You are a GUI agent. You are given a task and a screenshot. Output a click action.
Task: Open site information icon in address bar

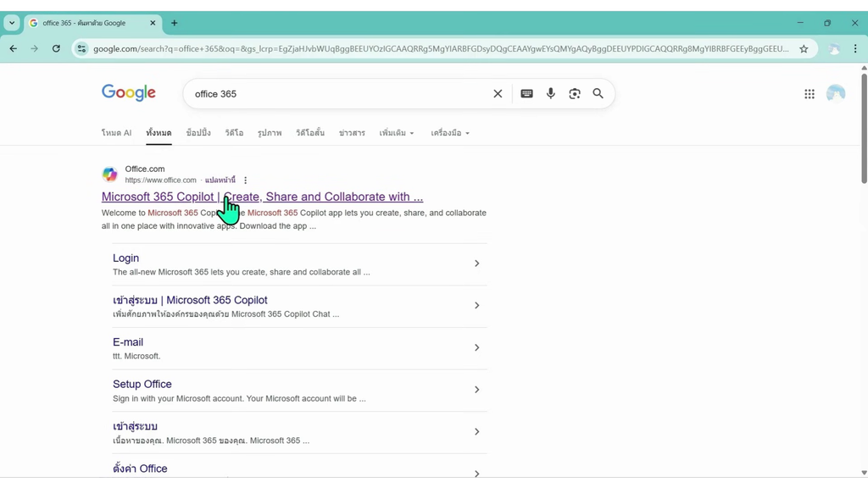click(x=82, y=48)
